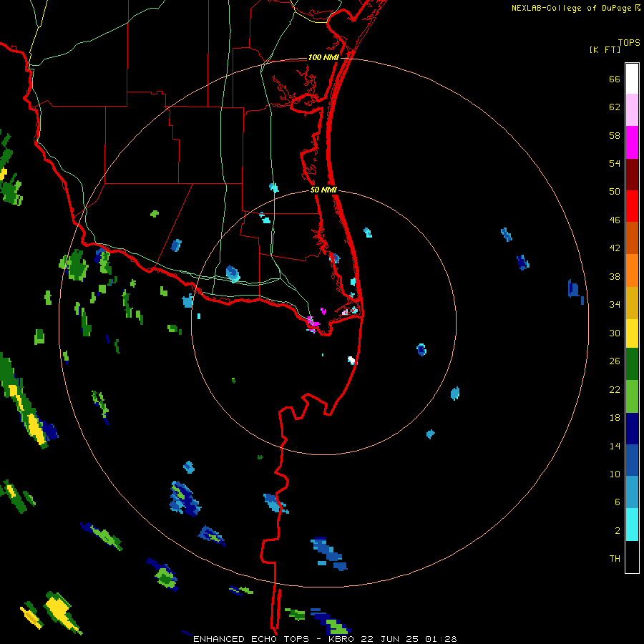This screenshot has width=644, height=644.
Task: Pick the navy blue legend swatch
Action: (x=632, y=429)
